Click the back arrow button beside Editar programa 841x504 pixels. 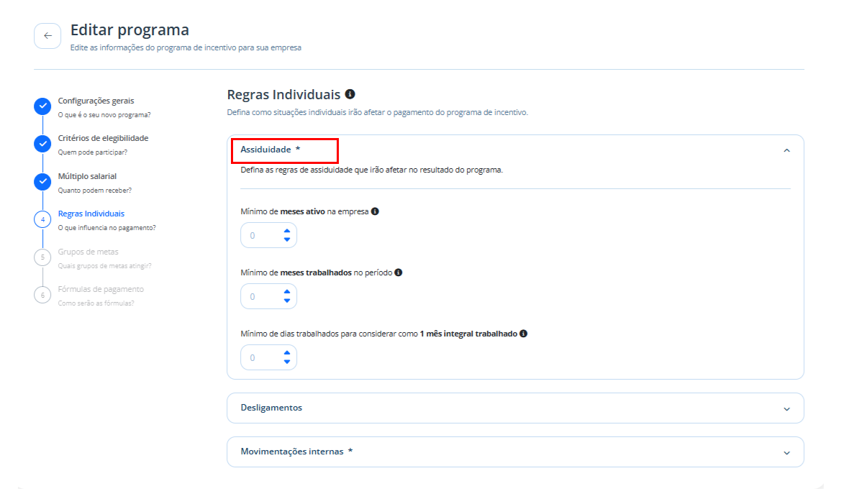(x=47, y=36)
